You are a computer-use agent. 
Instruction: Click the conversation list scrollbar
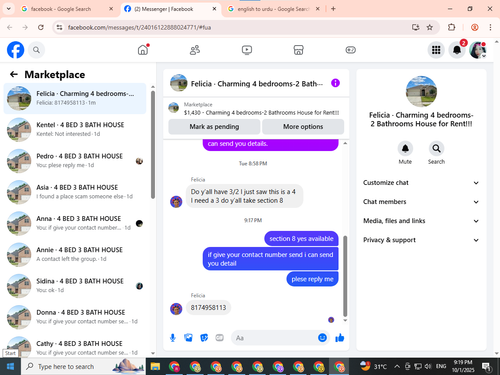[x=153, y=145]
